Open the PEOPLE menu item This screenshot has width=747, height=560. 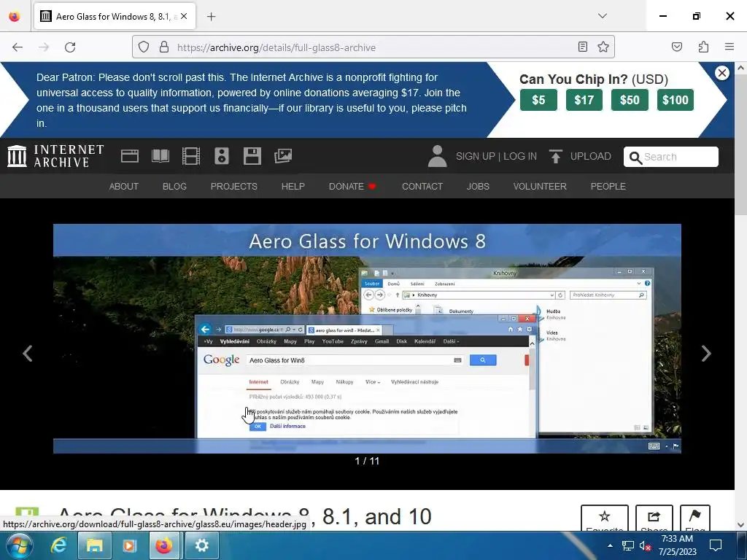click(608, 186)
